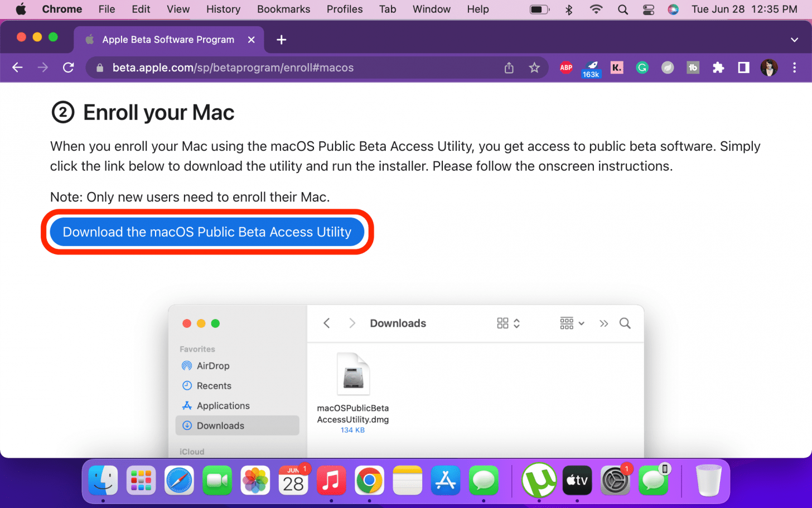Download the macOS Public Beta Access Utility

[x=207, y=232]
